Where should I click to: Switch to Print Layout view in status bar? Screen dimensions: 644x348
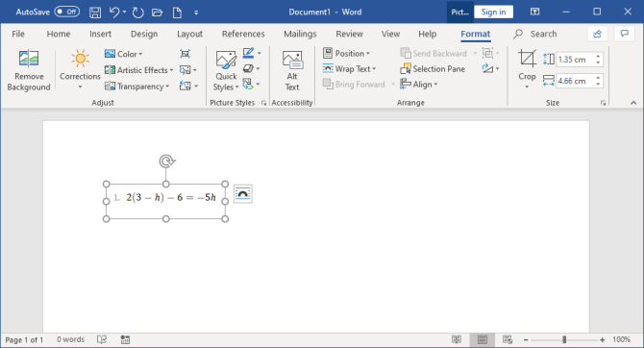[483, 339]
